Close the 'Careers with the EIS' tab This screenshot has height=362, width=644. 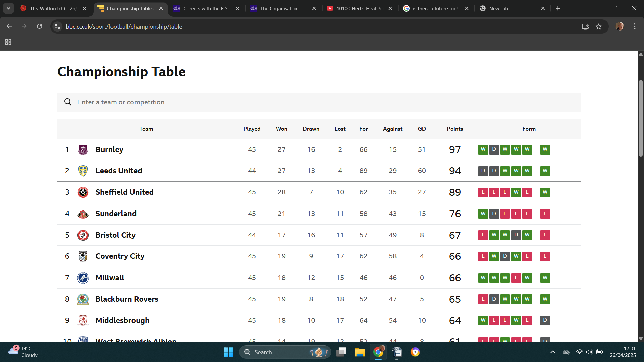point(237,9)
